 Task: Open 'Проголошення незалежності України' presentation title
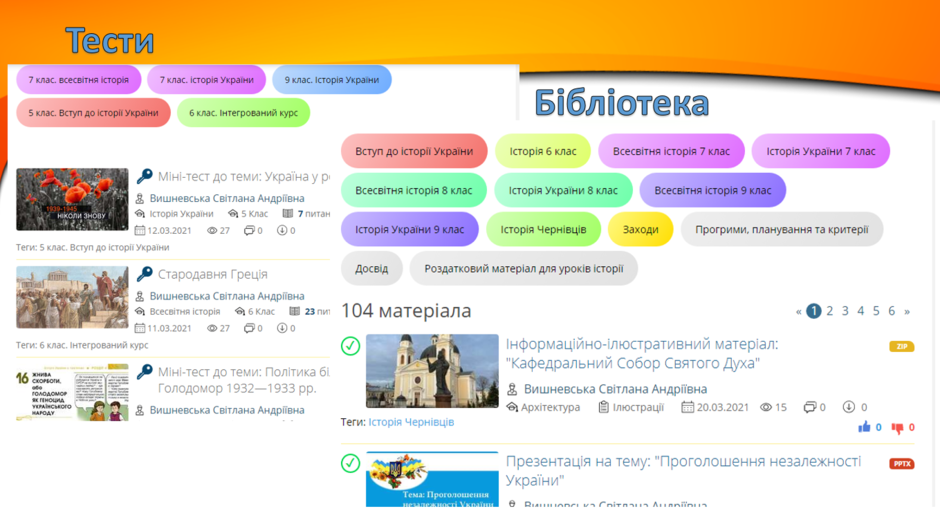683,470
